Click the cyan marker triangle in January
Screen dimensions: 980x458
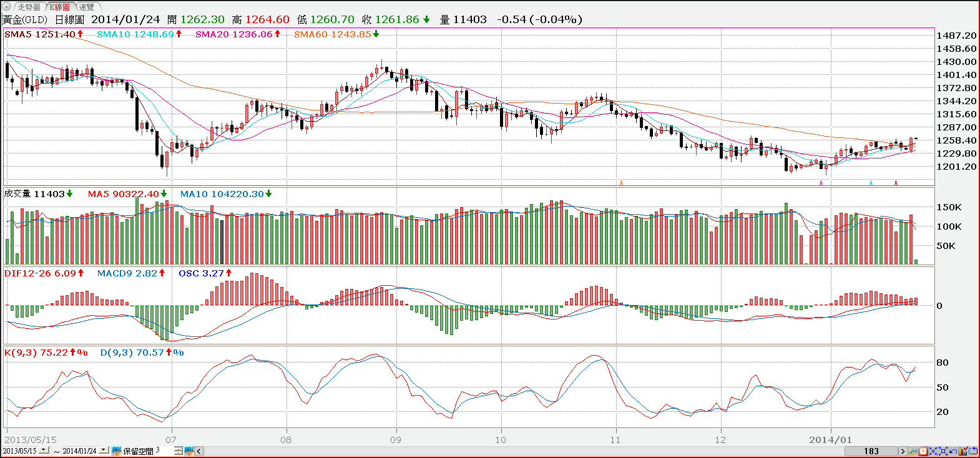[871, 183]
